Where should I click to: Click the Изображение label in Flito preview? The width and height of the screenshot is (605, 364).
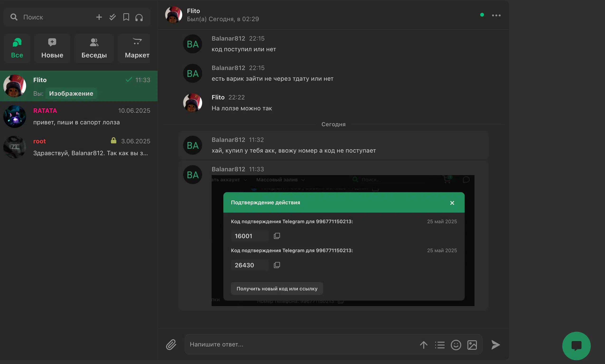pos(71,93)
